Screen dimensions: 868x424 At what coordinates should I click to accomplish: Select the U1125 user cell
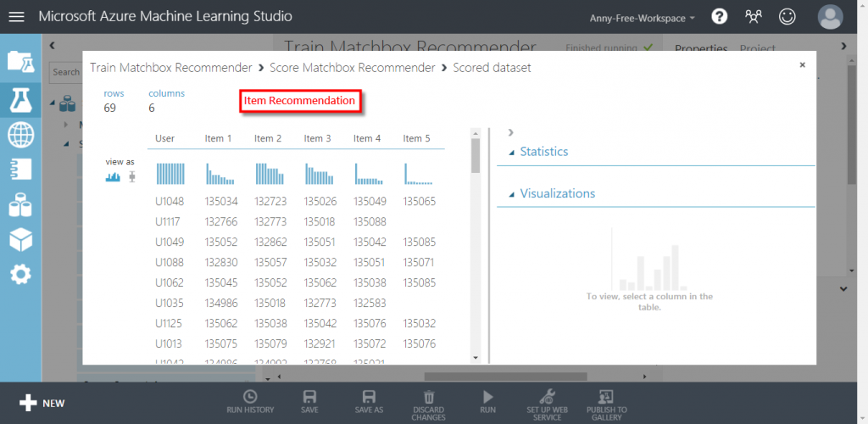170,323
